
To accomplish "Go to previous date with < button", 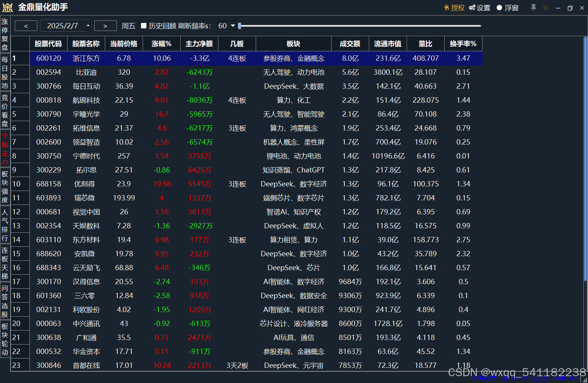I will (x=26, y=26).
